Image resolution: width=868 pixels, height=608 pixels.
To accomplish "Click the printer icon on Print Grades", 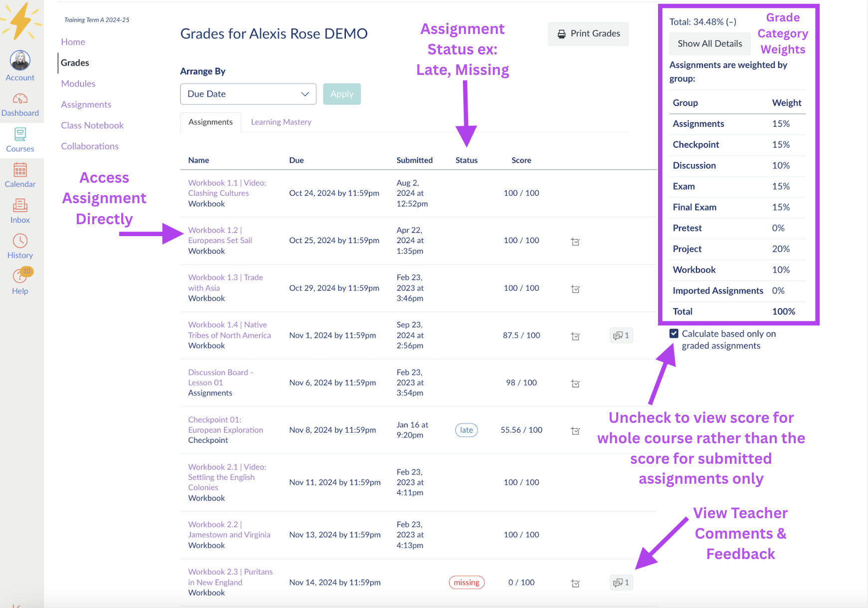I will 562,34.
